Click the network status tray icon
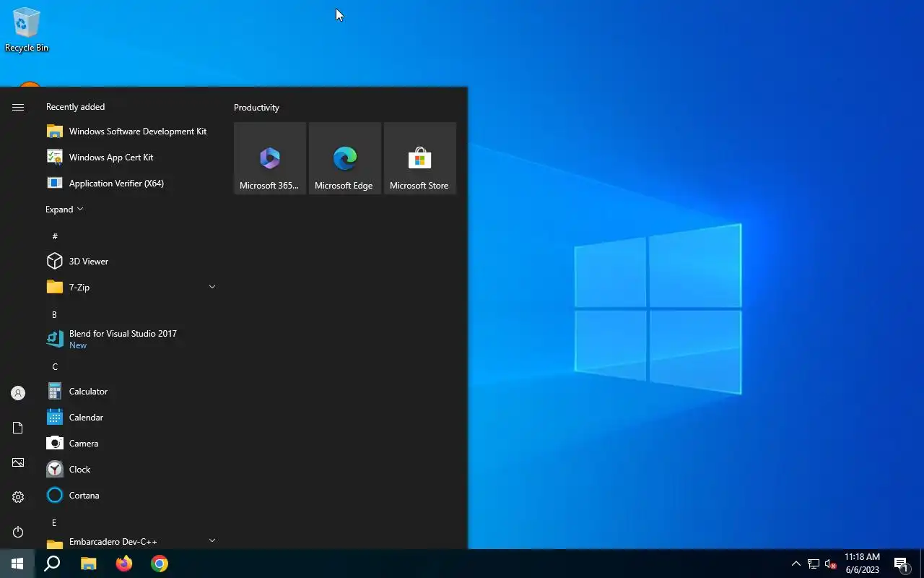This screenshot has width=924, height=578. point(814,564)
